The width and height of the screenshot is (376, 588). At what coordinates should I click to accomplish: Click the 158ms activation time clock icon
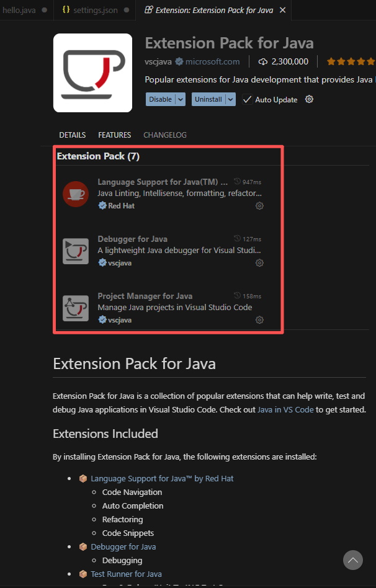237,296
